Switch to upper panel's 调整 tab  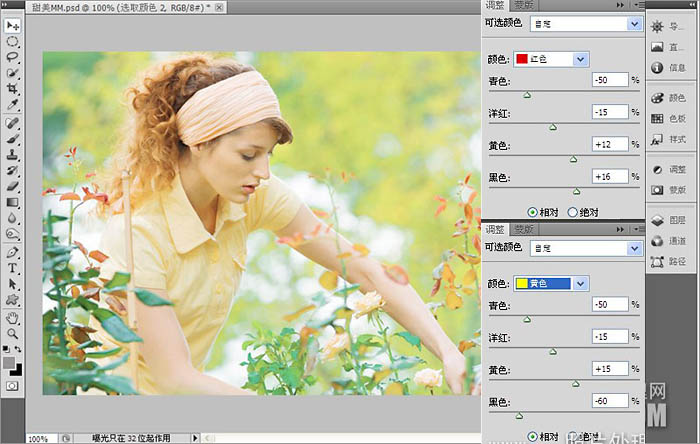(x=495, y=5)
